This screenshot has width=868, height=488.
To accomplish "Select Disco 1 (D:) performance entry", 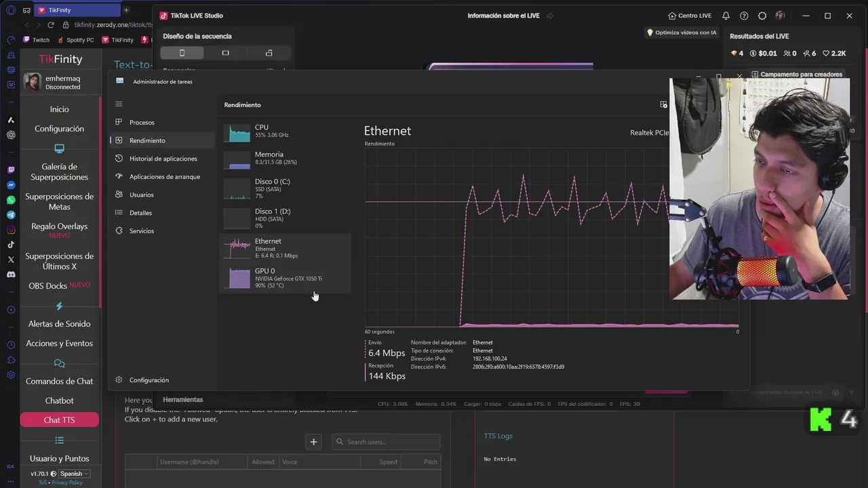I will coord(285,218).
